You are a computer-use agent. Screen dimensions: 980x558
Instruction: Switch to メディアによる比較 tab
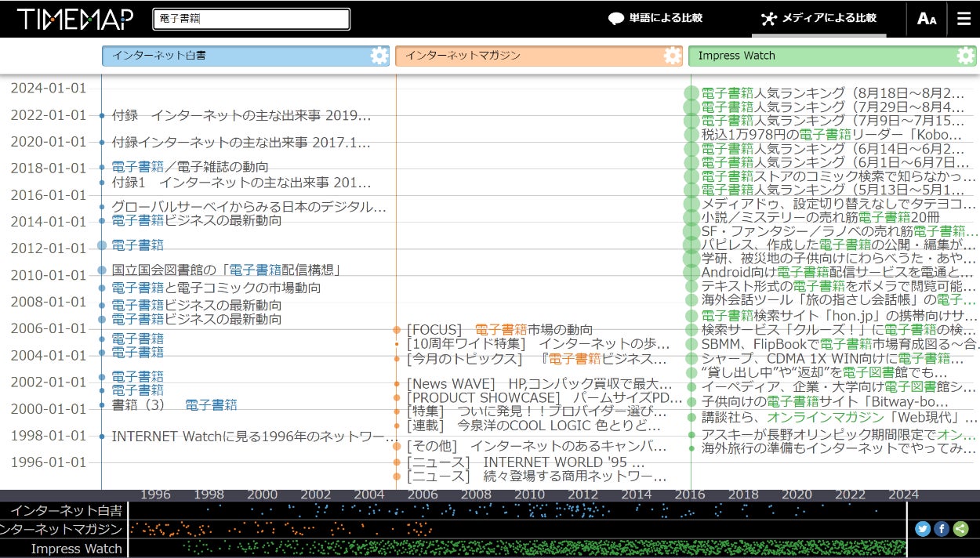click(x=818, y=18)
